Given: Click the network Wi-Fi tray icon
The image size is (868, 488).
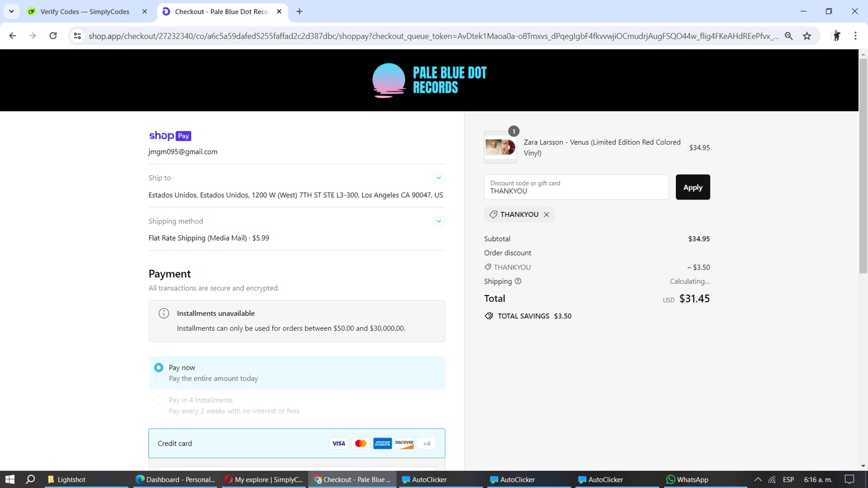Looking at the screenshot, I should (773, 479).
